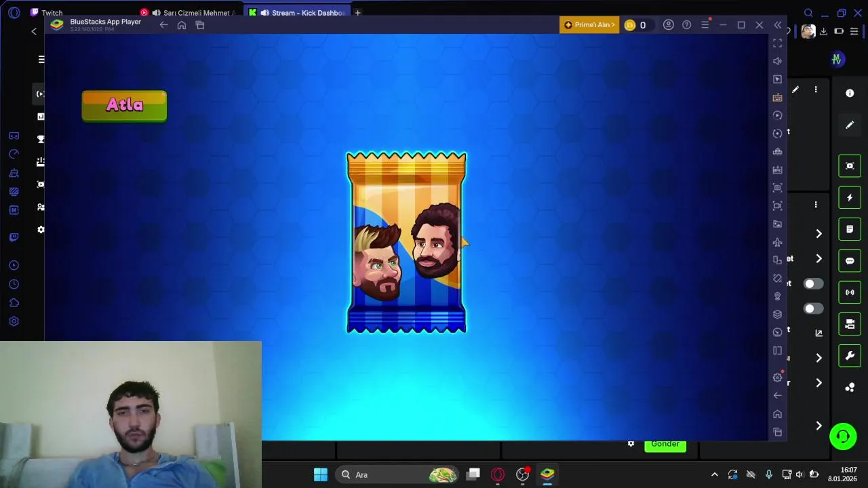Open the Opera sidebar Twitch icon
This screenshot has width=868, height=488.
tap(14, 237)
